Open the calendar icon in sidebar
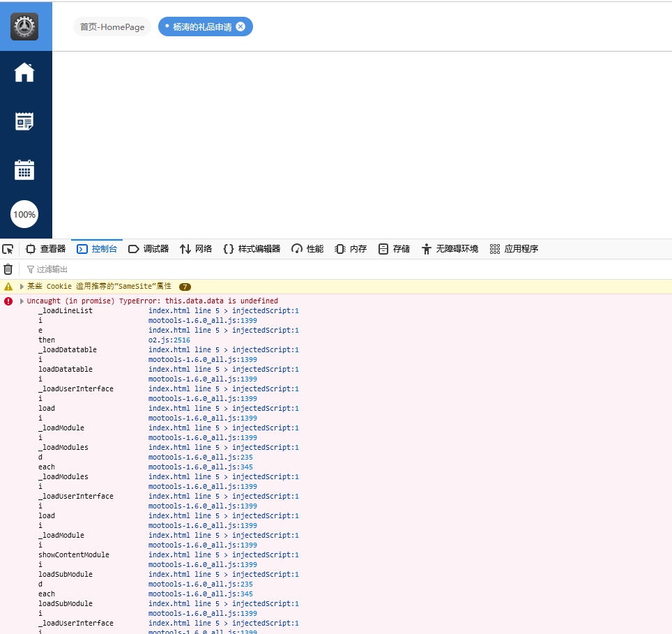 [x=24, y=170]
